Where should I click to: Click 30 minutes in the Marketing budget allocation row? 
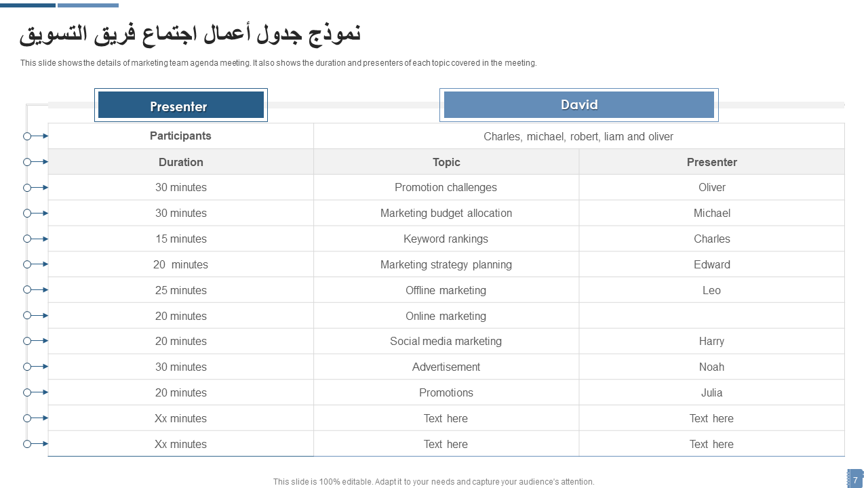181,213
